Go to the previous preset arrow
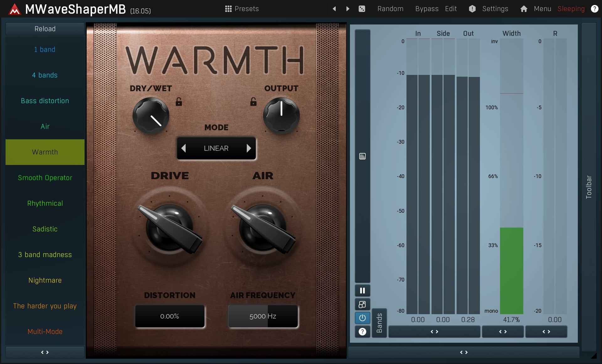 (x=334, y=9)
